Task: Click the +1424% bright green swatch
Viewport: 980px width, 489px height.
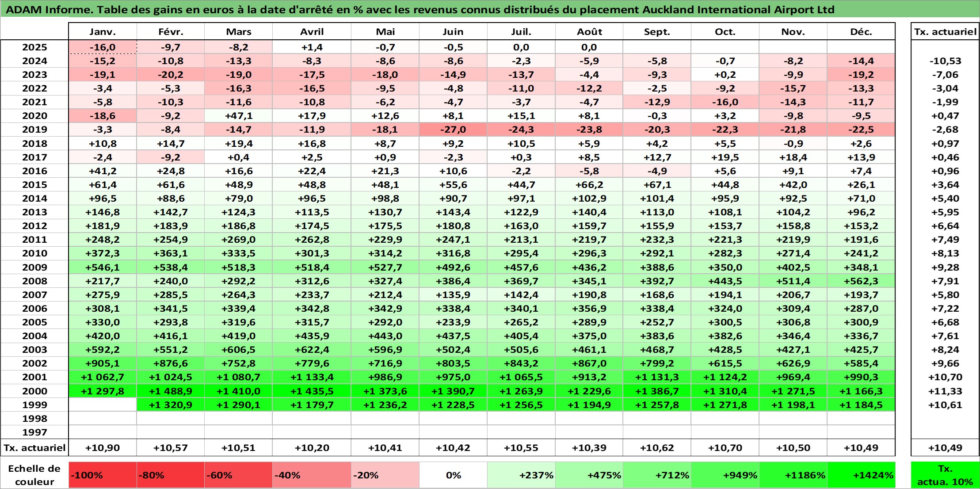Action: (861, 475)
